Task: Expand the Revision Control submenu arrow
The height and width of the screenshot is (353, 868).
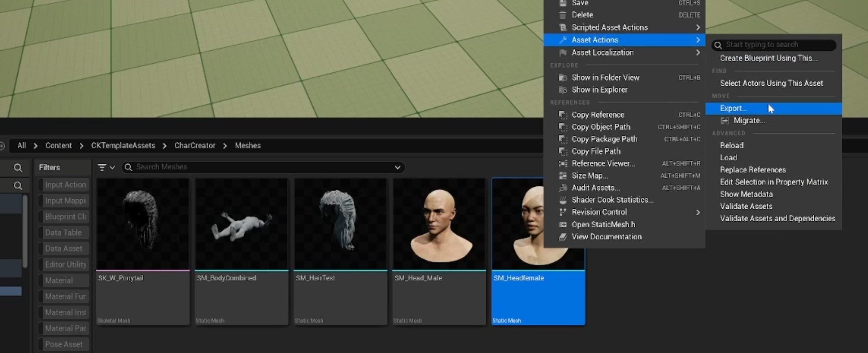Action: 698,212
